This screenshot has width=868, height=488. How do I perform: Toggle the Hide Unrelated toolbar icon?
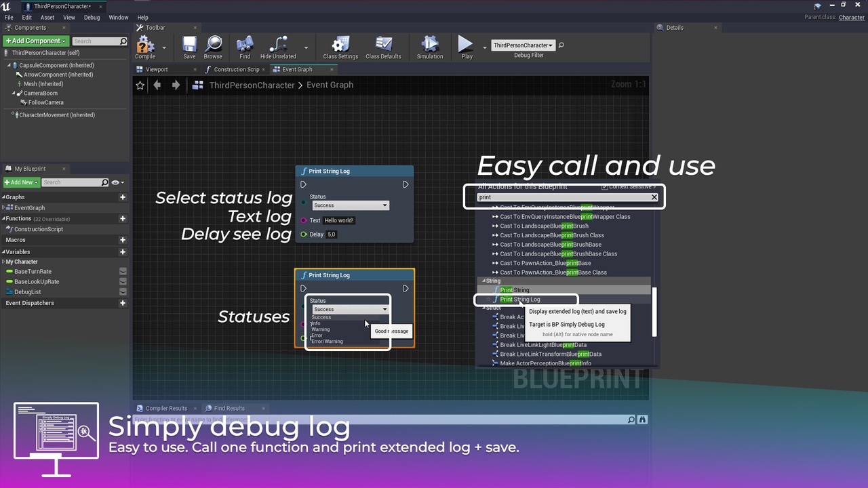tap(278, 47)
